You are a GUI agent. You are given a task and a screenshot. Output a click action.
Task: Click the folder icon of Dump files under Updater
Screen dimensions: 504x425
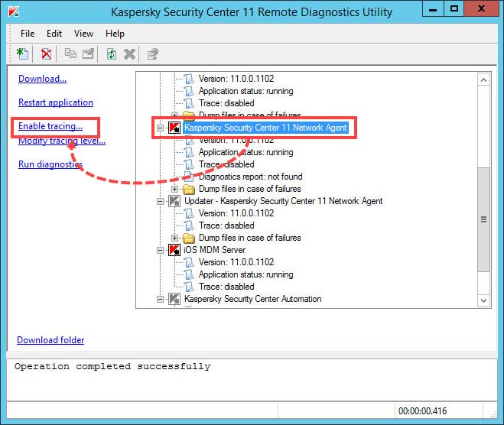click(189, 238)
